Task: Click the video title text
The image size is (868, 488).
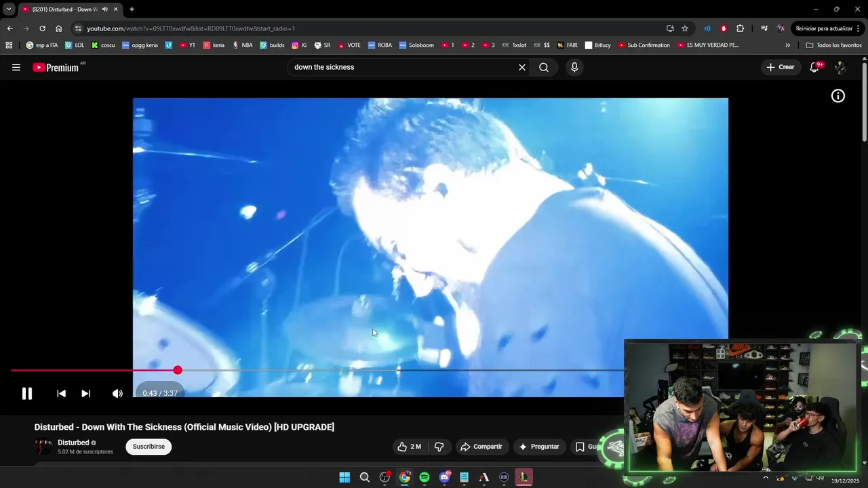Action: coord(184,427)
